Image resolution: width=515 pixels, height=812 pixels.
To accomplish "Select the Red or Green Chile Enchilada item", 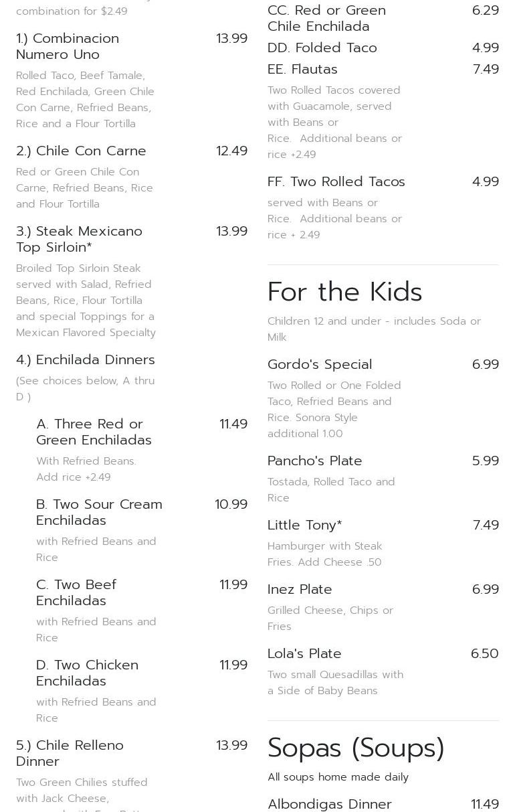I will coord(326,18).
